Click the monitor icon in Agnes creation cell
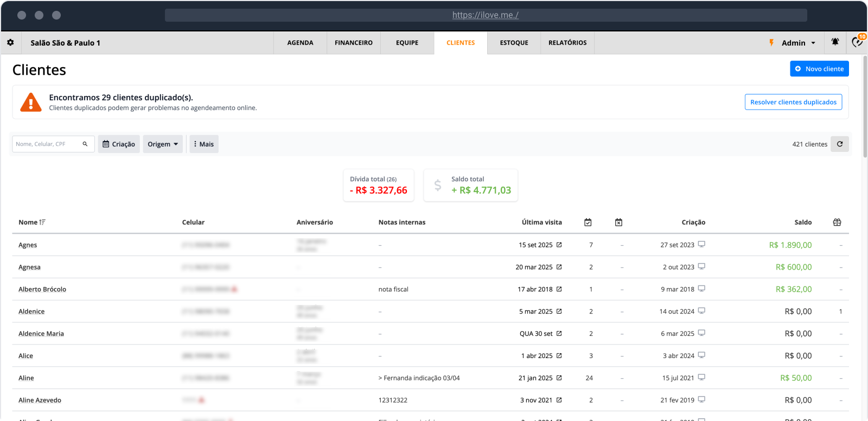The height and width of the screenshot is (421, 868). [701, 244]
